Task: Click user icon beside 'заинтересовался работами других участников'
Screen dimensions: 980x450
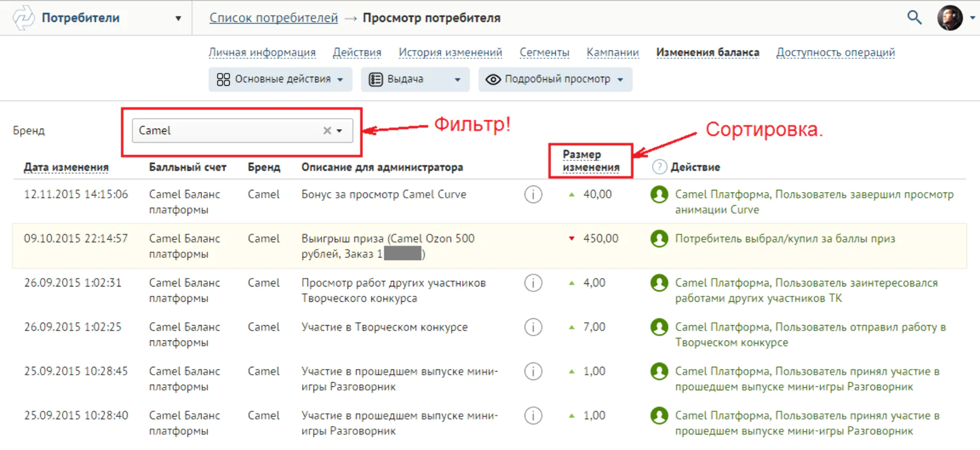Action: pyautogui.click(x=659, y=283)
